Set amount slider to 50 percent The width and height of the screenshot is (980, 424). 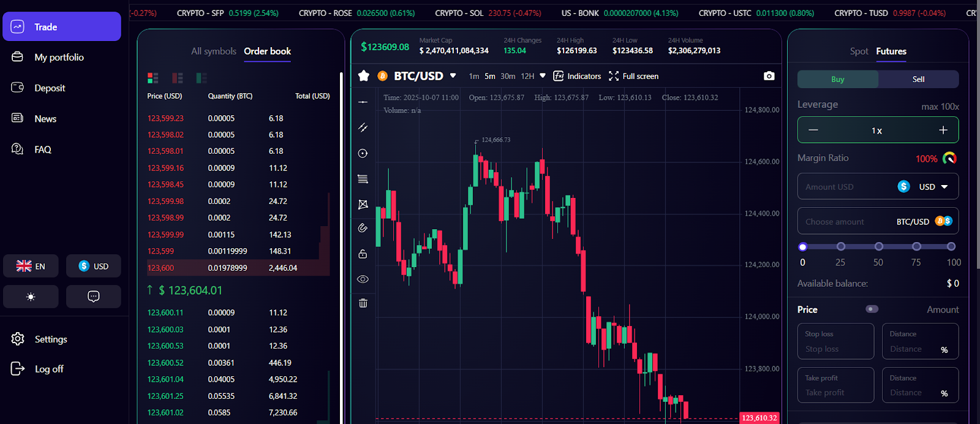pos(878,246)
